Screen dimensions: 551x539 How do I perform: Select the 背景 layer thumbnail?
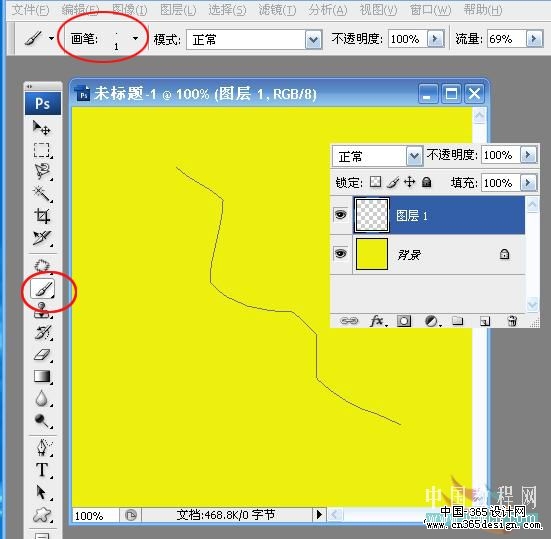point(372,254)
